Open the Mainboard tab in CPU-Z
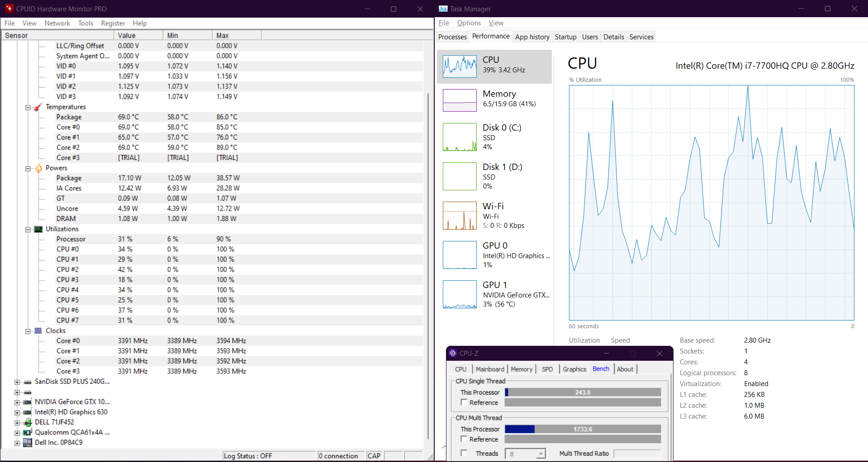This screenshot has width=868, height=462. point(490,369)
